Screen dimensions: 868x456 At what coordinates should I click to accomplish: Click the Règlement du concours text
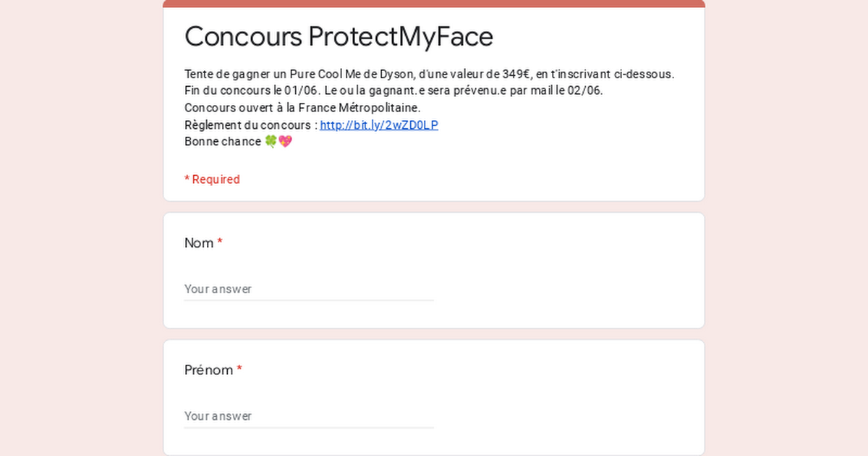point(251,124)
